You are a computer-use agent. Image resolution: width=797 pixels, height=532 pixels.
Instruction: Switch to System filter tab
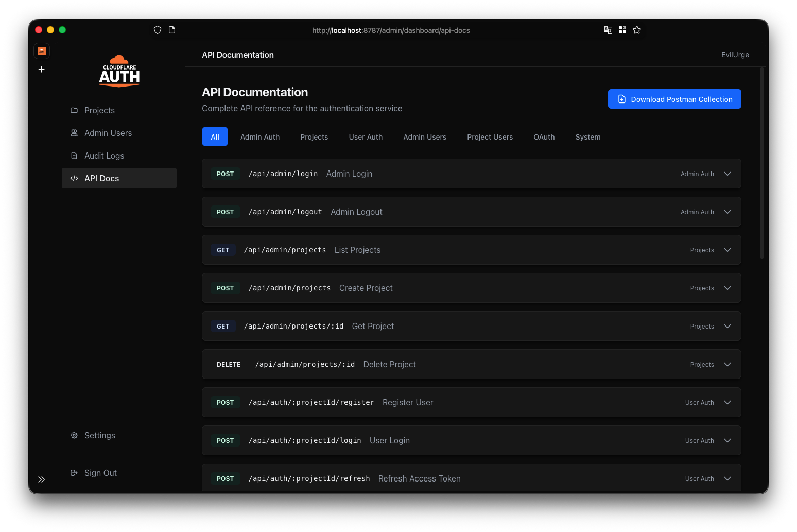tap(587, 137)
